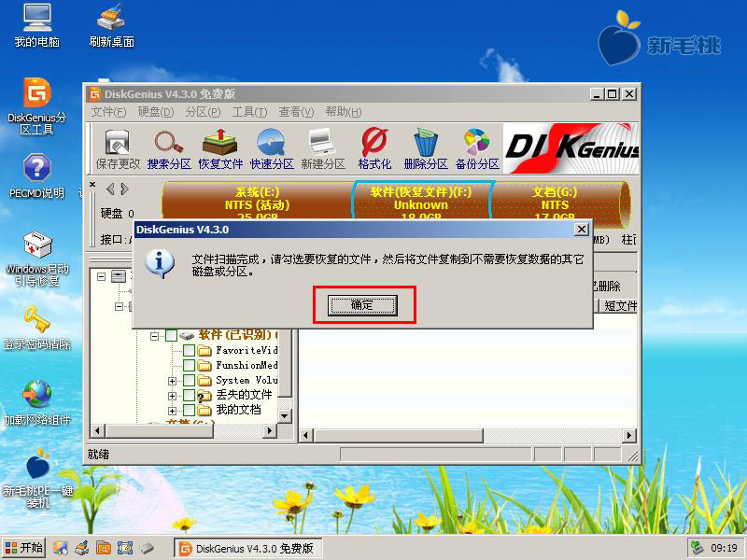
Task: Click the file list's scroll-right arrow
Action: click(629, 435)
